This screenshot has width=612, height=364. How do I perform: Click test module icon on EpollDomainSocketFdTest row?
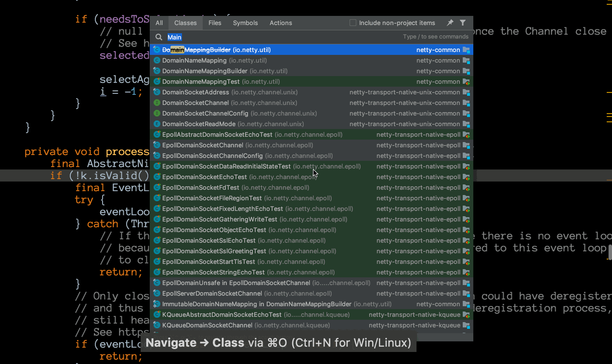pyautogui.click(x=466, y=187)
